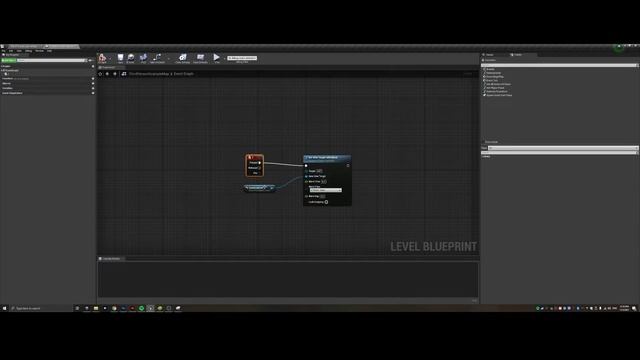Screen dimensions: 640x360
Task: Select Set View Target with Blend node header
Action: (x=327, y=158)
